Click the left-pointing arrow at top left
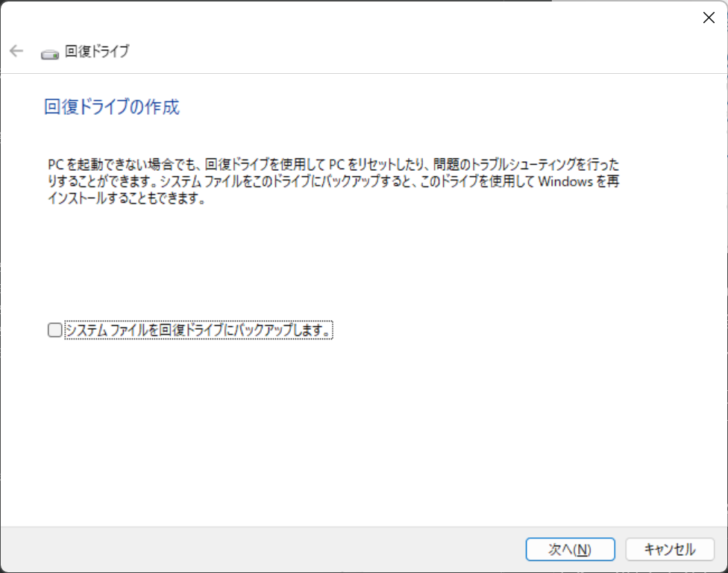This screenshot has width=728, height=573. point(16,51)
